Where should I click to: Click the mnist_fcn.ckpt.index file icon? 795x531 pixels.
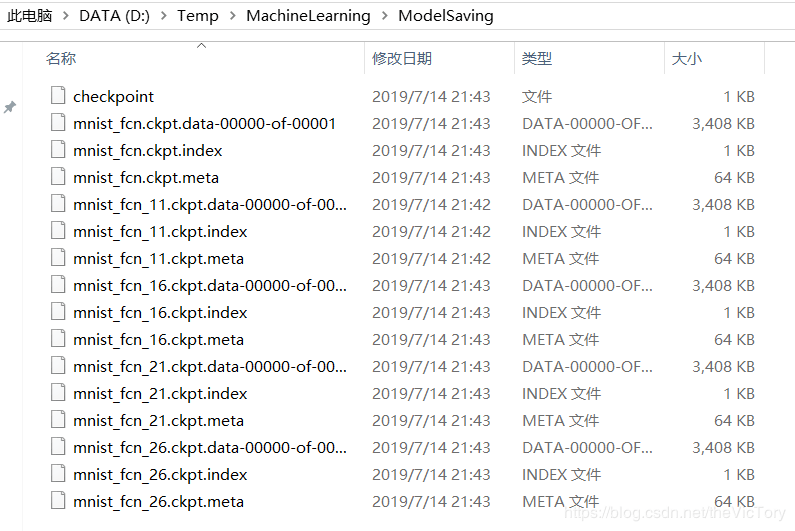(x=58, y=150)
